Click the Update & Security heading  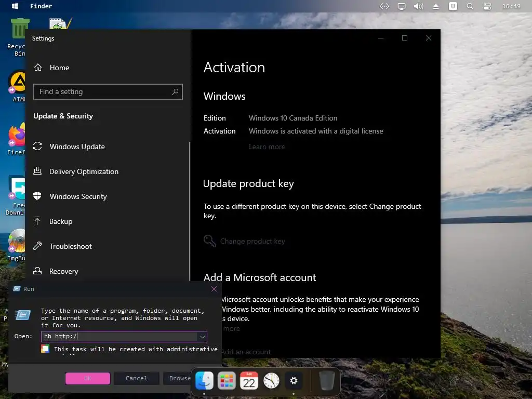pyautogui.click(x=63, y=116)
